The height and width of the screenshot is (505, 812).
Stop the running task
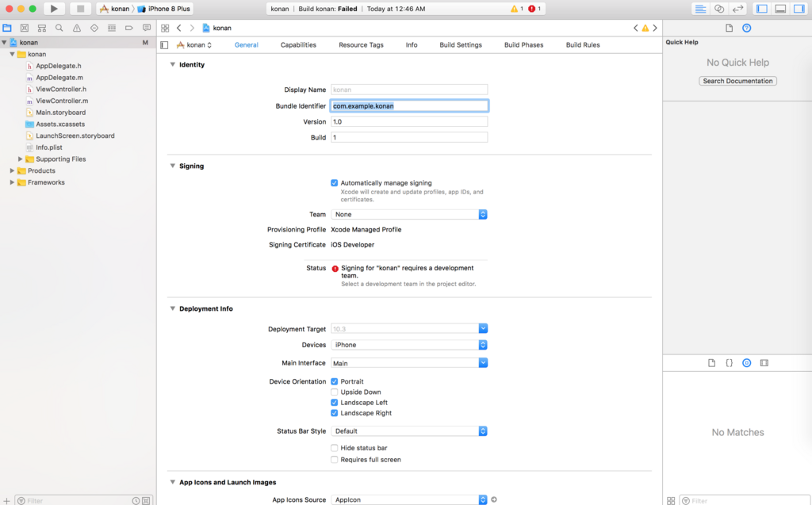coord(80,9)
